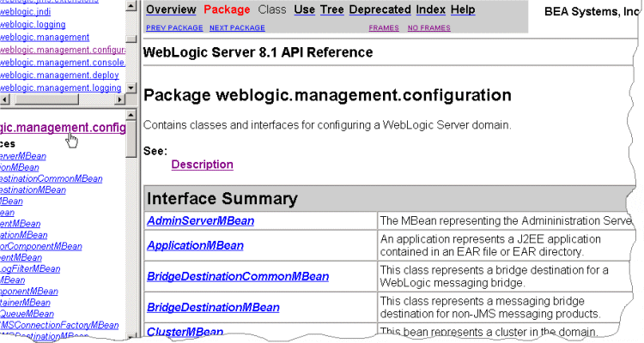Screen dimensions: 644x343
Task: Open the Index navigation link
Action: pyautogui.click(x=430, y=9)
